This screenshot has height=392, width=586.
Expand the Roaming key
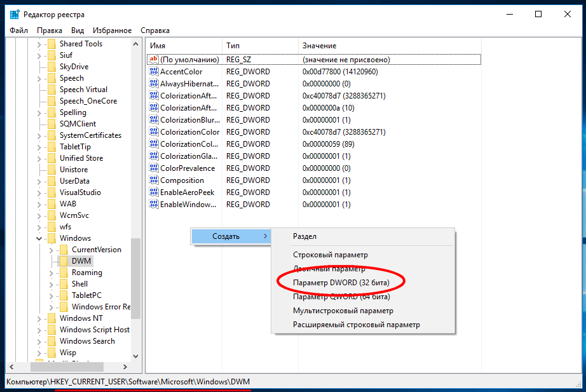51,273
